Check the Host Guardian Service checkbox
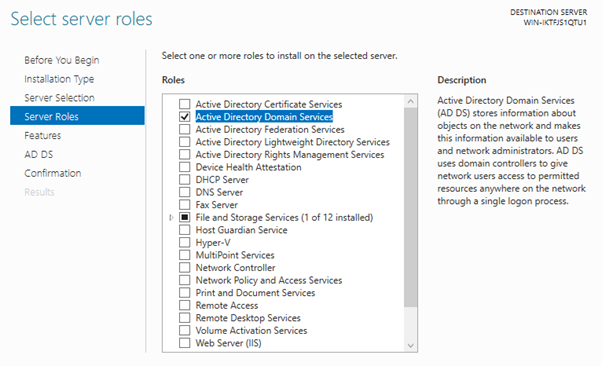The height and width of the screenshot is (366, 602). (185, 230)
